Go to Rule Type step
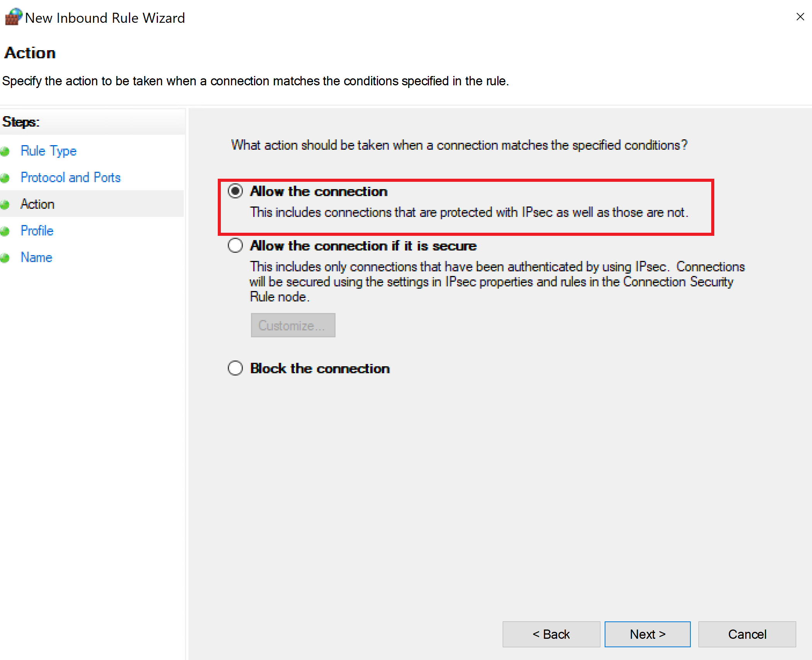 coord(49,151)
